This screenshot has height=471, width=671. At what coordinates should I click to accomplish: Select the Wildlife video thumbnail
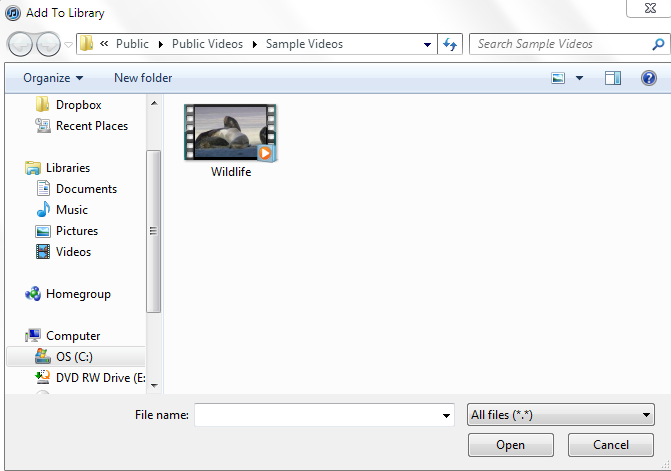coord(230,134)
